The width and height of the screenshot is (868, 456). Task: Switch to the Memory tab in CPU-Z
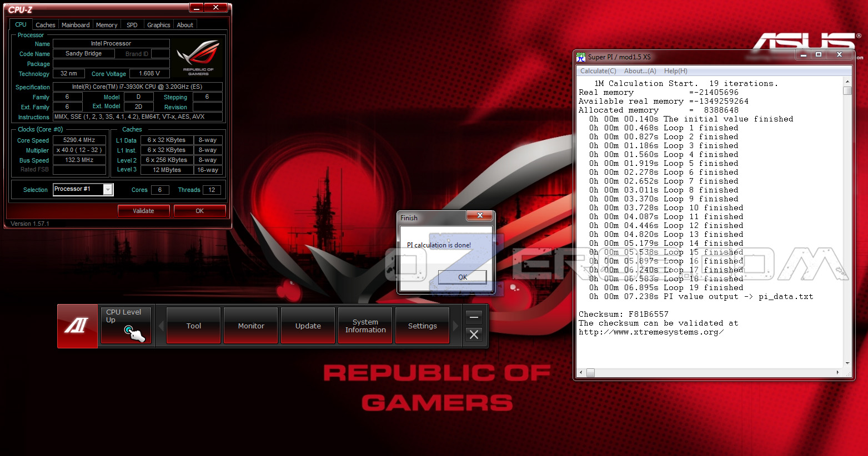pos(107,25)
